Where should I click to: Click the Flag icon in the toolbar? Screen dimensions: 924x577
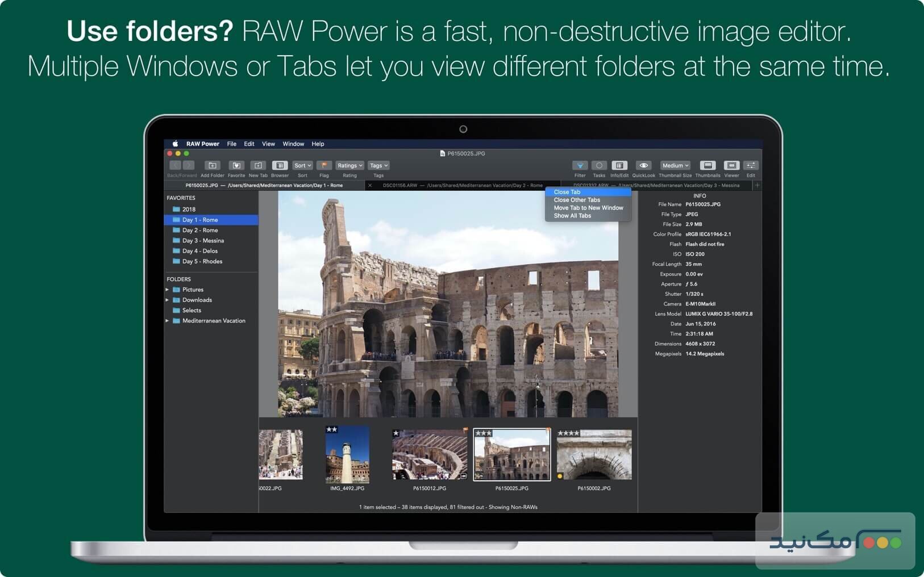coord(324,166)
